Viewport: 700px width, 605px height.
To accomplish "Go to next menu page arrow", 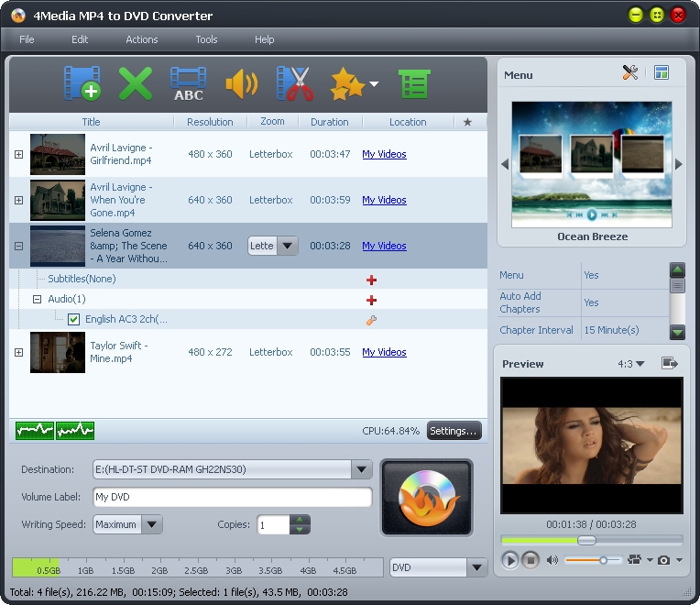I will coord(679,164).
